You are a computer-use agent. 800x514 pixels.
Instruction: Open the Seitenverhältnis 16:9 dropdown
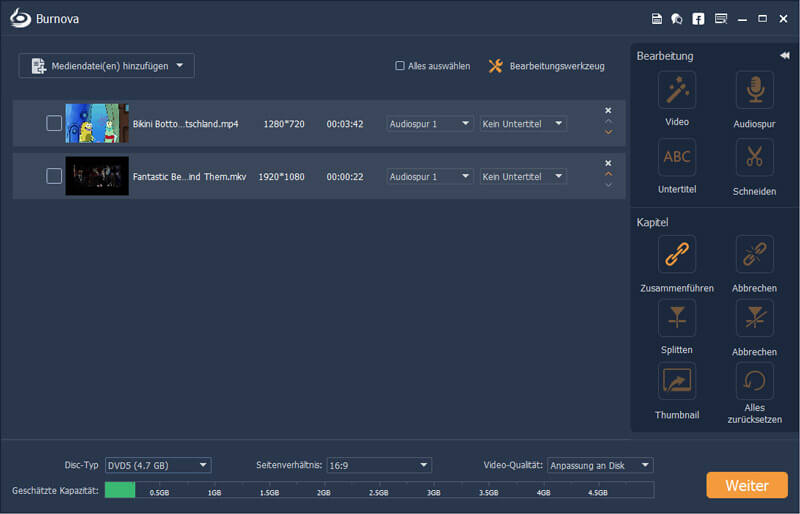click(379, 465)
